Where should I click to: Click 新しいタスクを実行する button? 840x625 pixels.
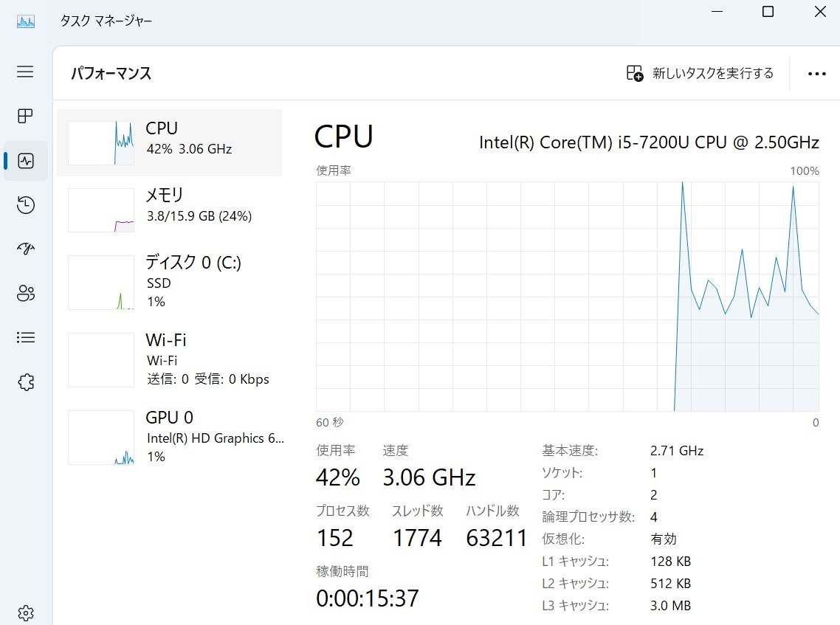pos(700,73)
